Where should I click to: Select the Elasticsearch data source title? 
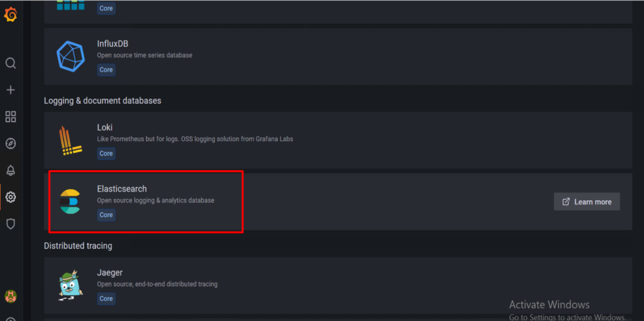(122, 188)
